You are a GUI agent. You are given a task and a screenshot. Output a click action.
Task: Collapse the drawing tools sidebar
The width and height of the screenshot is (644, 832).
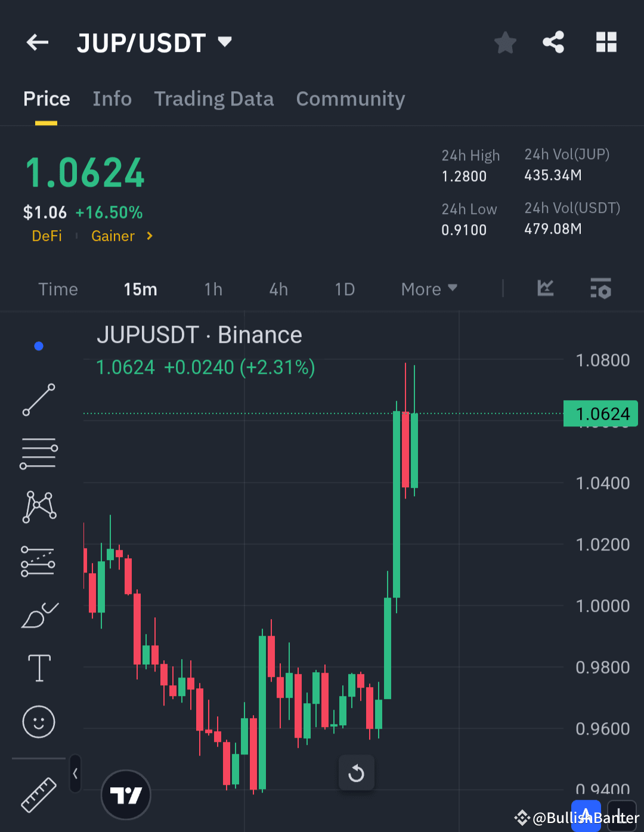coord(75,773)
